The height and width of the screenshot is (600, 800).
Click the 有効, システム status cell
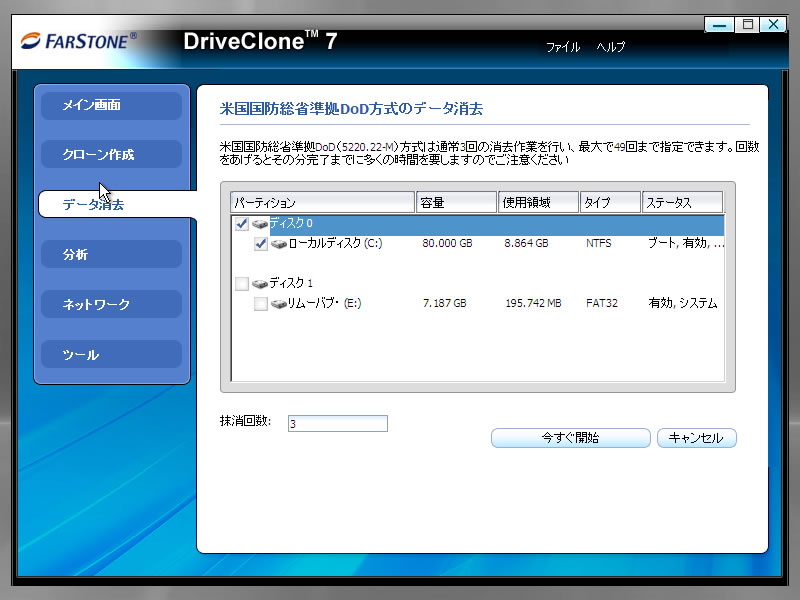683,303
